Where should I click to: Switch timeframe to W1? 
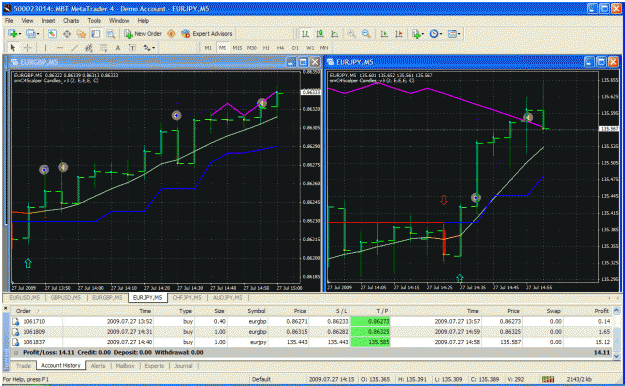pyautogui.click(x=310, y=48)
